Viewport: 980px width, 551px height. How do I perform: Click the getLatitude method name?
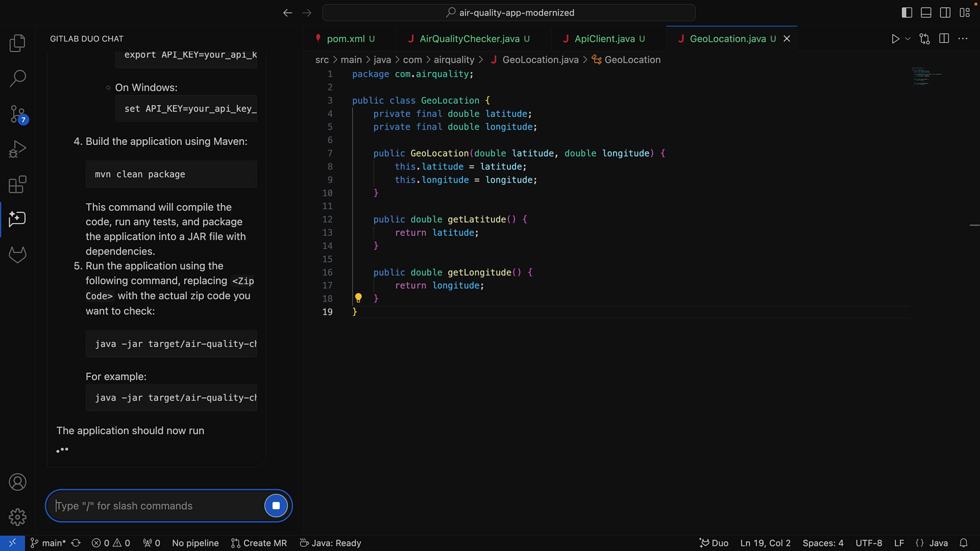[x=477, y=219]
